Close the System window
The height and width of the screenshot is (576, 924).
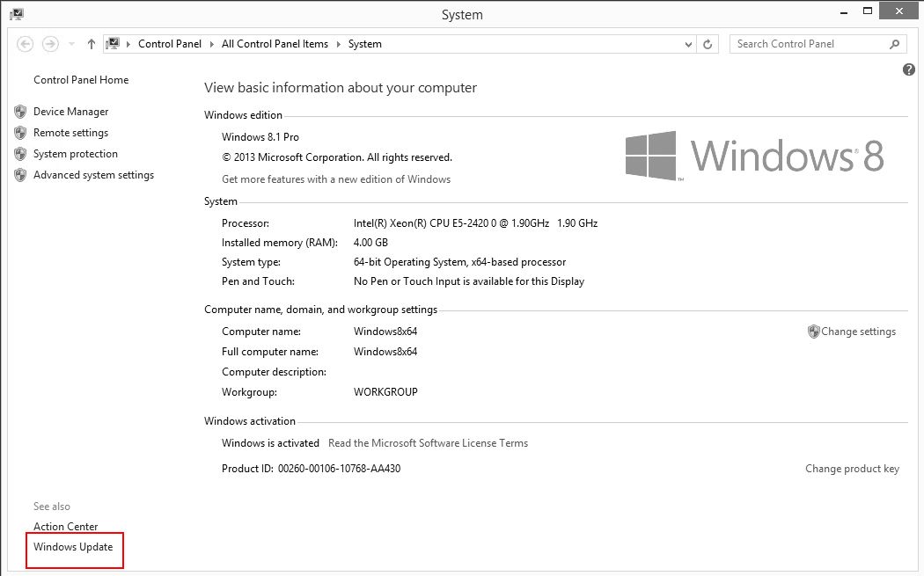(x=898, y=11)
